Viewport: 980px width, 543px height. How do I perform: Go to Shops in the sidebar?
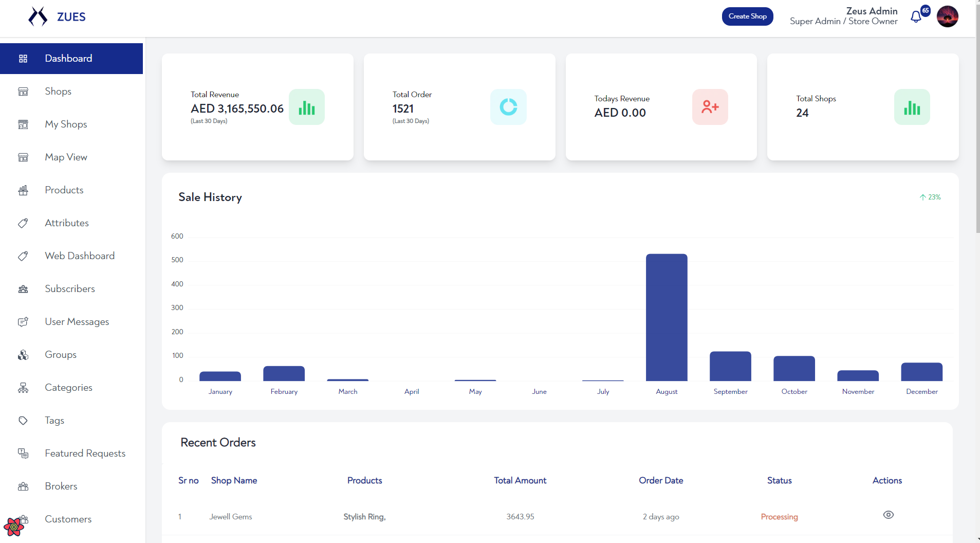pos(71,92)
